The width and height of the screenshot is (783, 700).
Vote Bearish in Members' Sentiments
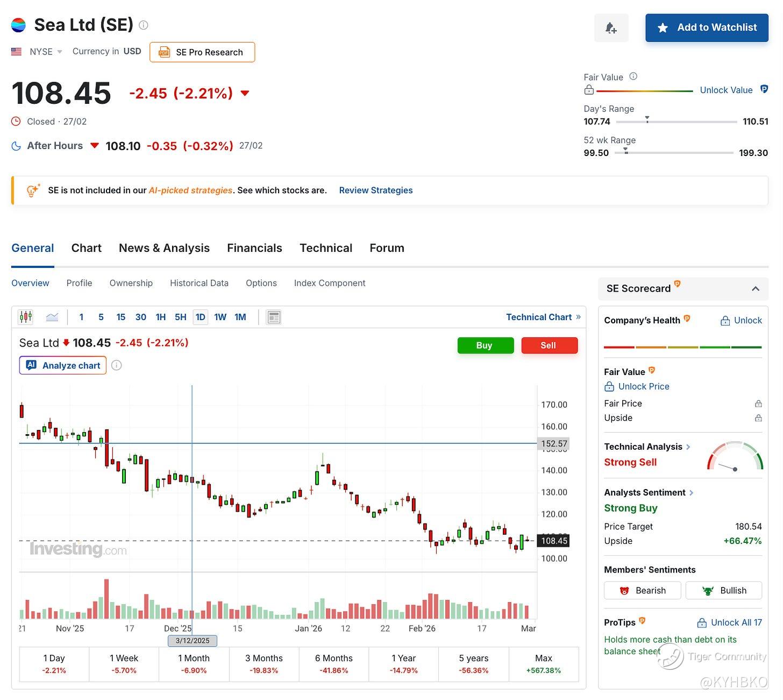pos(643,590)
